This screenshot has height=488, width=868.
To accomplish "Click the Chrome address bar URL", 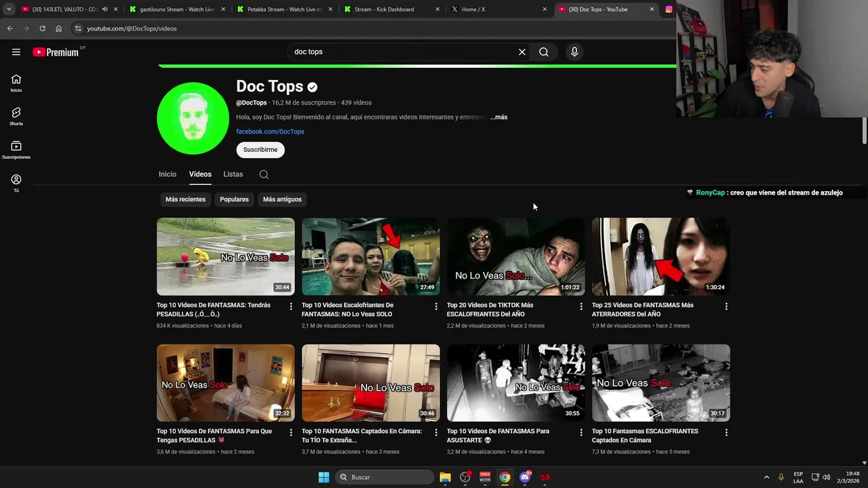I will [132, 28].
